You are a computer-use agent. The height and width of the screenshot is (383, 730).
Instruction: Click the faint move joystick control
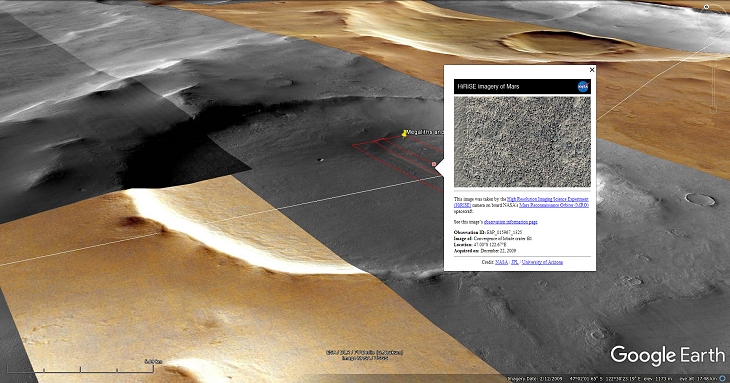click(713, 46)
